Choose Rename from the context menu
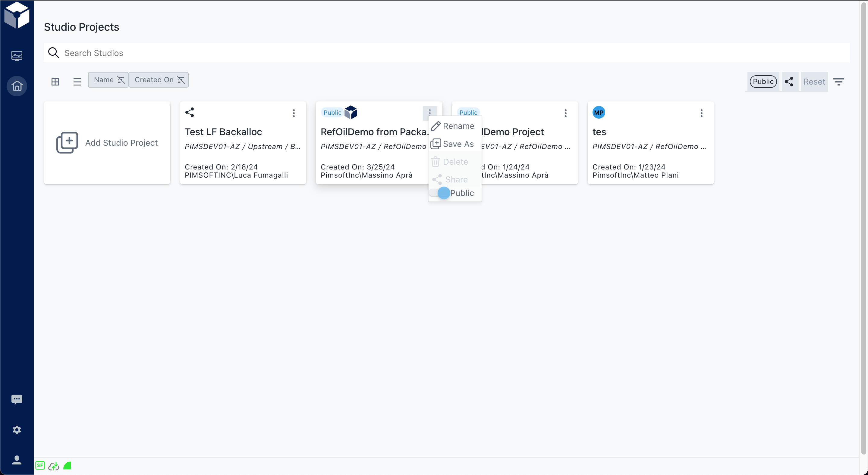868x475 pixels. tap(454, 126)
